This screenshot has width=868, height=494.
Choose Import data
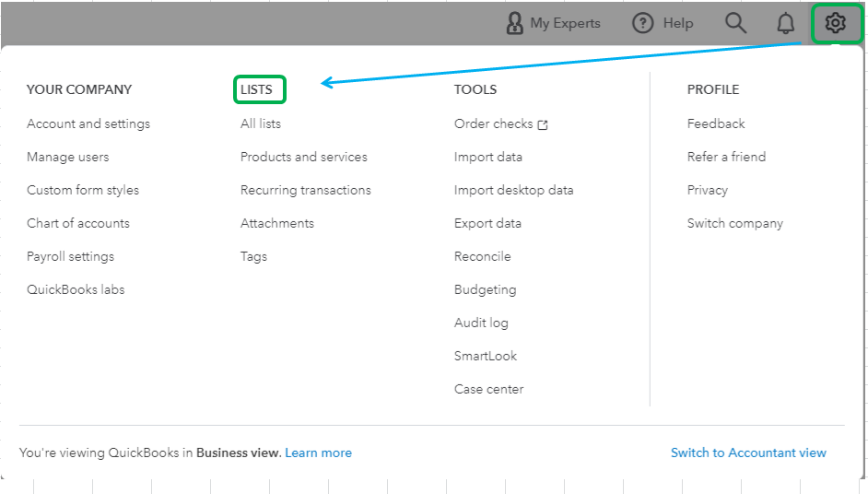[487, 157]
